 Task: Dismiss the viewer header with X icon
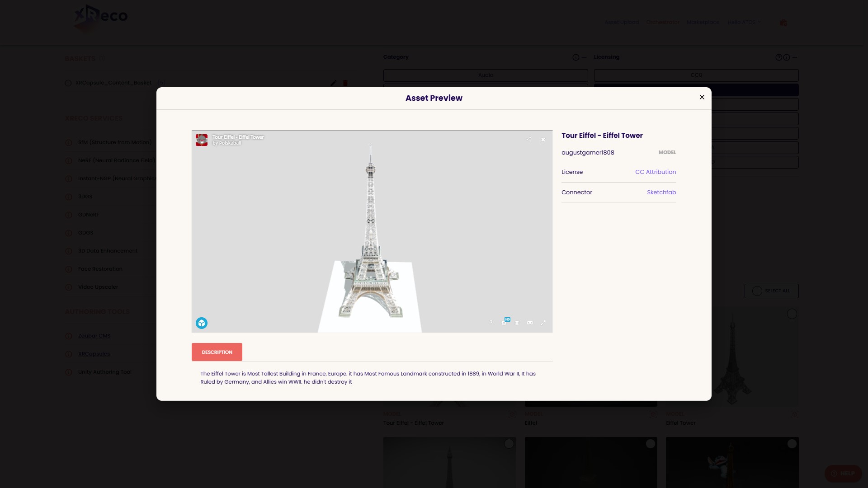(543, 140)
